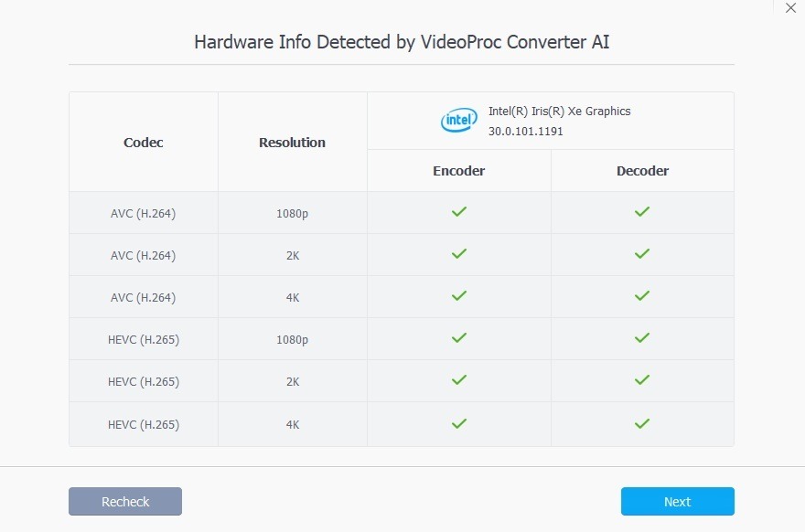Proceed with the Next button

point(677,502)
